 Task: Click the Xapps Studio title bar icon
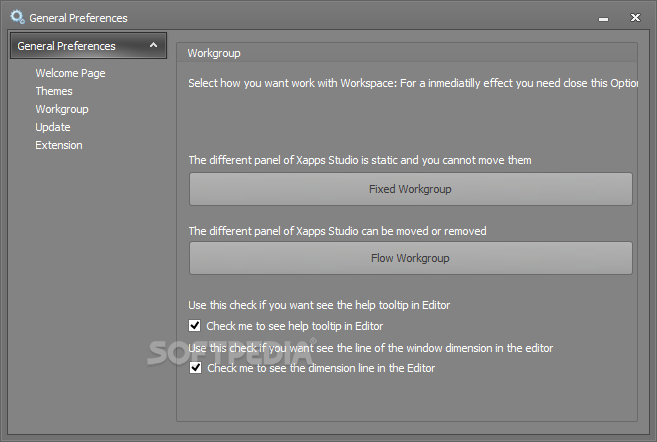[x=16, y=17]
